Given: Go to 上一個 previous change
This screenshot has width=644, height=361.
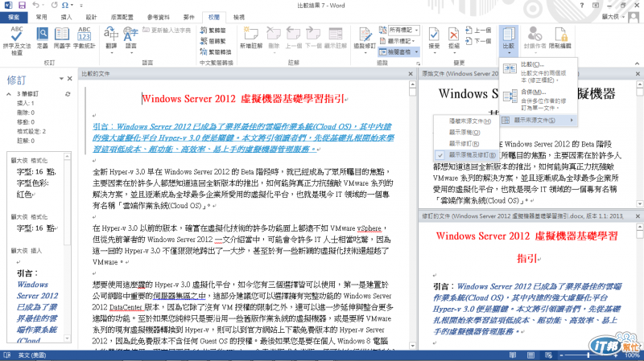Looking at the screenshot, I should click(x=478, y=31).
